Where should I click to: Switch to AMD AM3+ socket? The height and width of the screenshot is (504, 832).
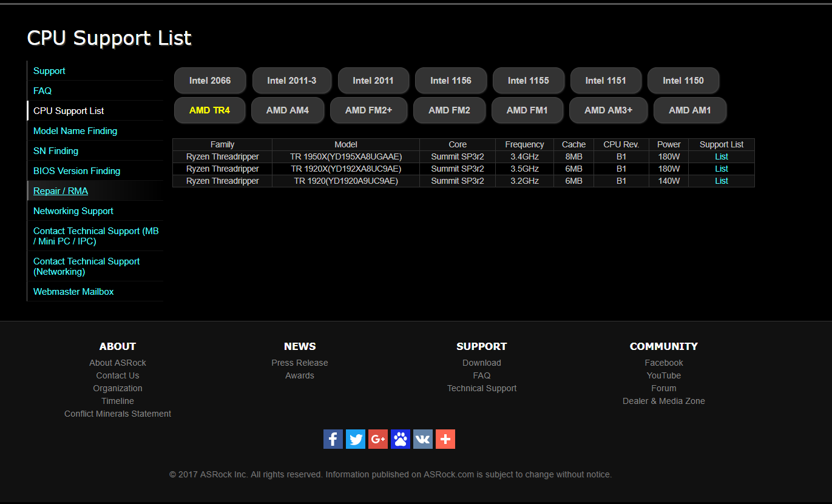click(x=609, y=110)
